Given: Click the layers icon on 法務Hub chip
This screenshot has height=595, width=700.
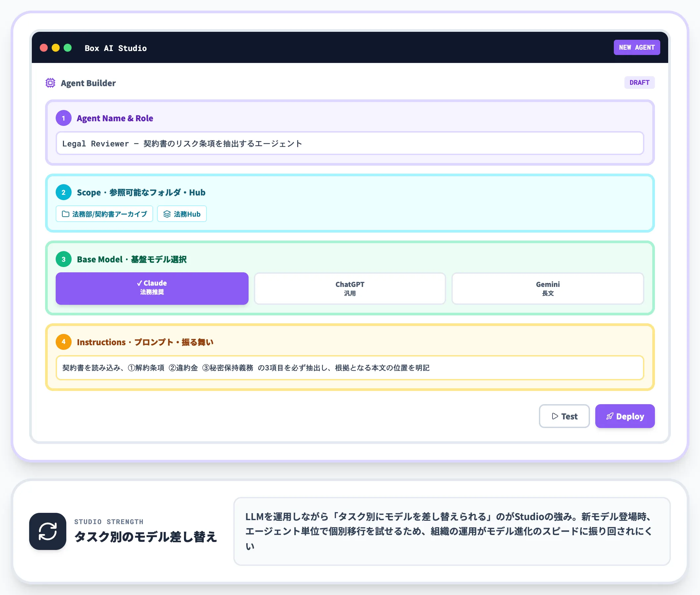Looking at the screenshot, I should [x=167, y=214].
